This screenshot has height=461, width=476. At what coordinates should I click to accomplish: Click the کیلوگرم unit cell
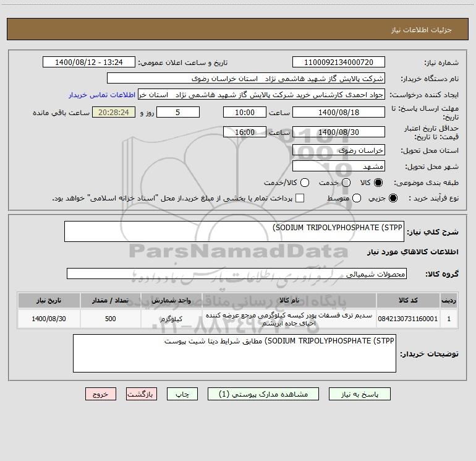pyautogui.click(x=171, y=319)
